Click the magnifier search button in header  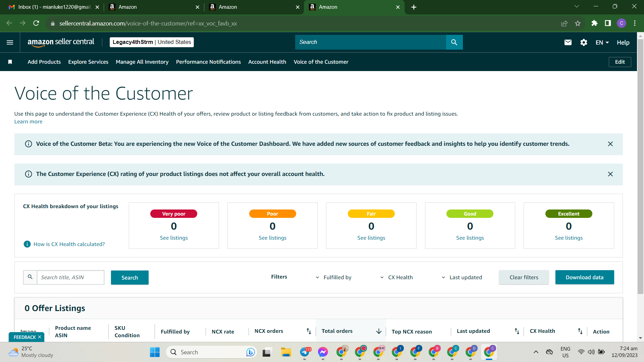(x=454, y=42)
